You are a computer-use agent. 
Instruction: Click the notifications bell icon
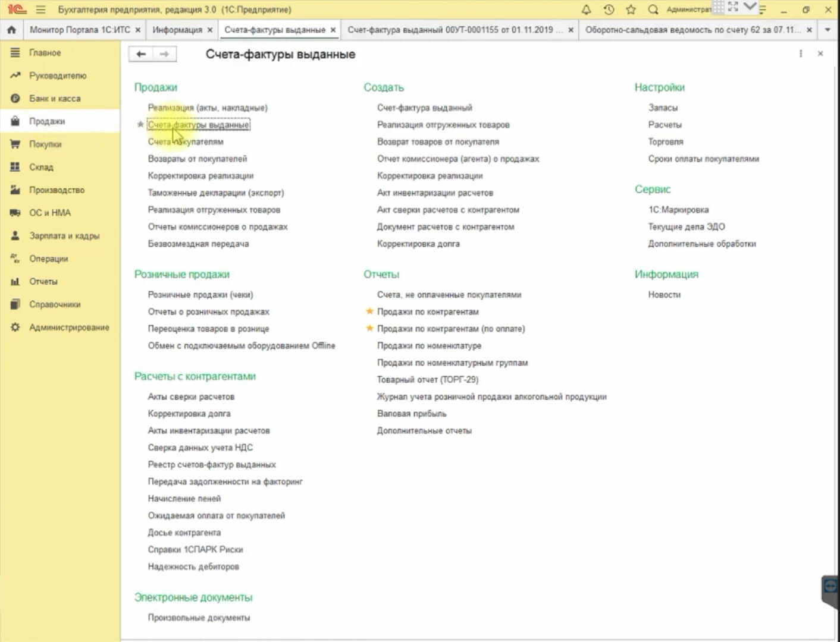(586, 10)
